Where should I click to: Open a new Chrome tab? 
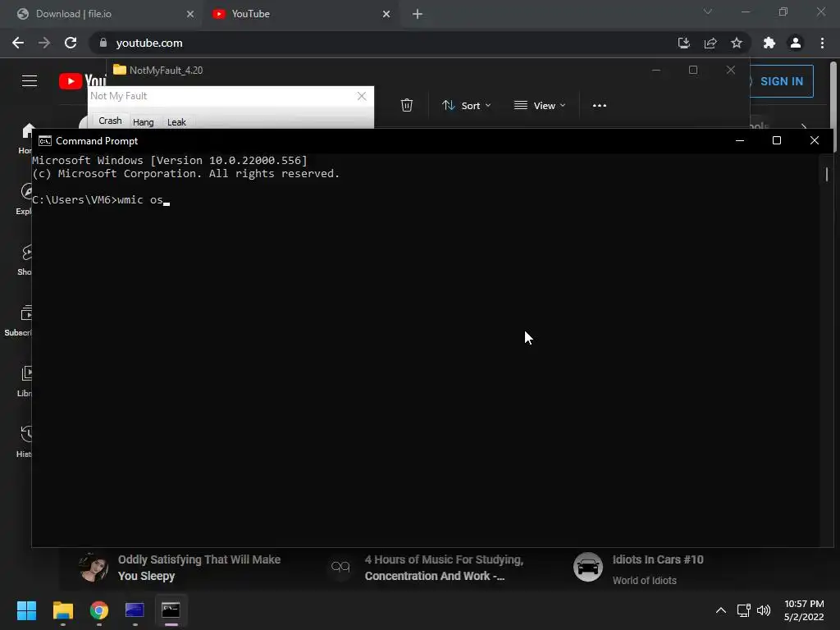(418, 14)
